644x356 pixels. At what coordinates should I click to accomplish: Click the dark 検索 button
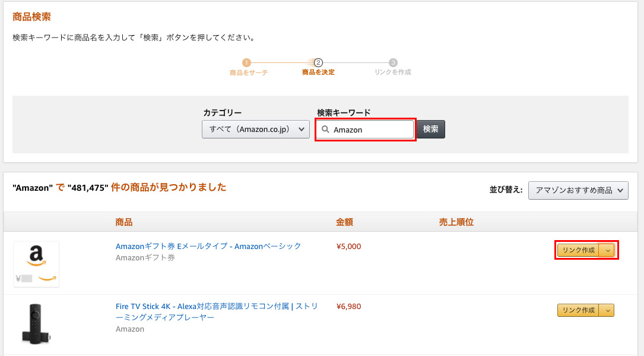[430, 130]
